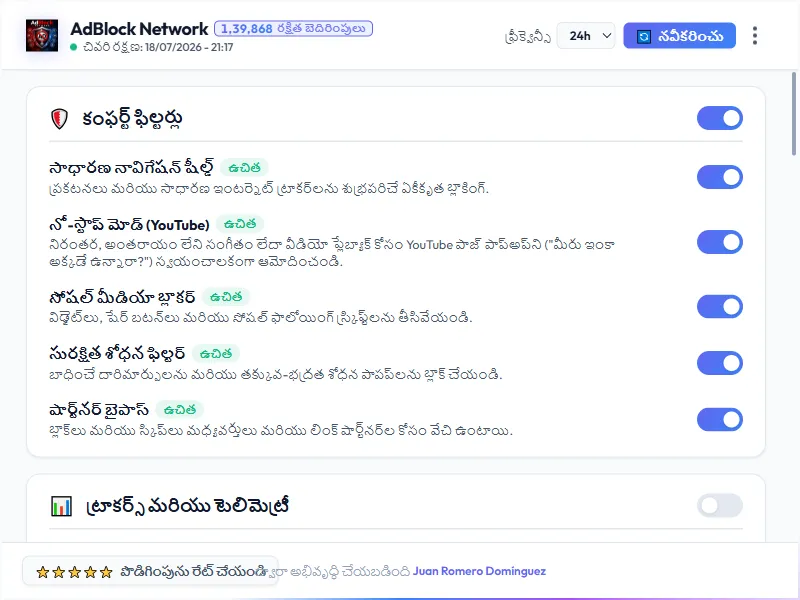Toggle the పార్ట్నర్ బైపాస్ switch
This screenshot has height=600, width=800.
pyautogui.click(x=719, y=419)
